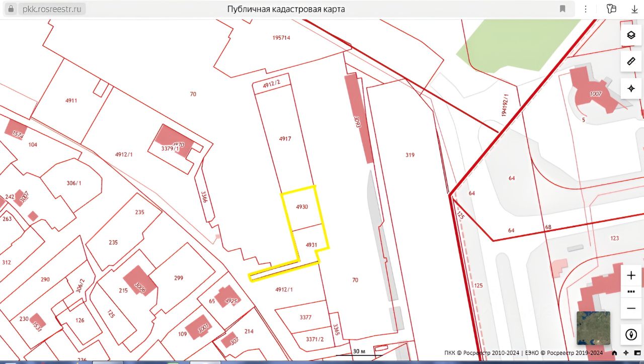The image size is (644, 364).
Task: Bookmark this page in the browser
Action: tap(562, 9)
